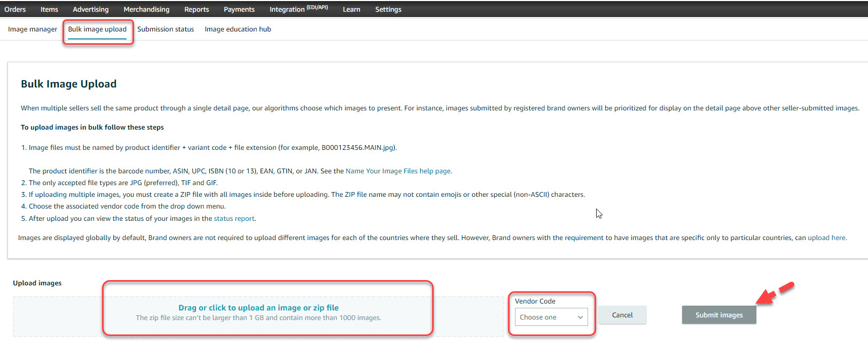Expand the Vendor Code dropdown
This screenshot has width=868, height=359.
(551, 317)
